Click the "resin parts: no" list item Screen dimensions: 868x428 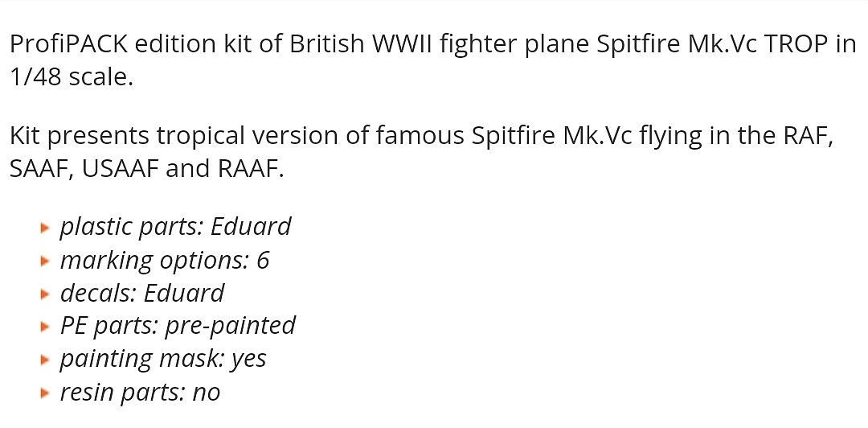[x=140, y=392]
